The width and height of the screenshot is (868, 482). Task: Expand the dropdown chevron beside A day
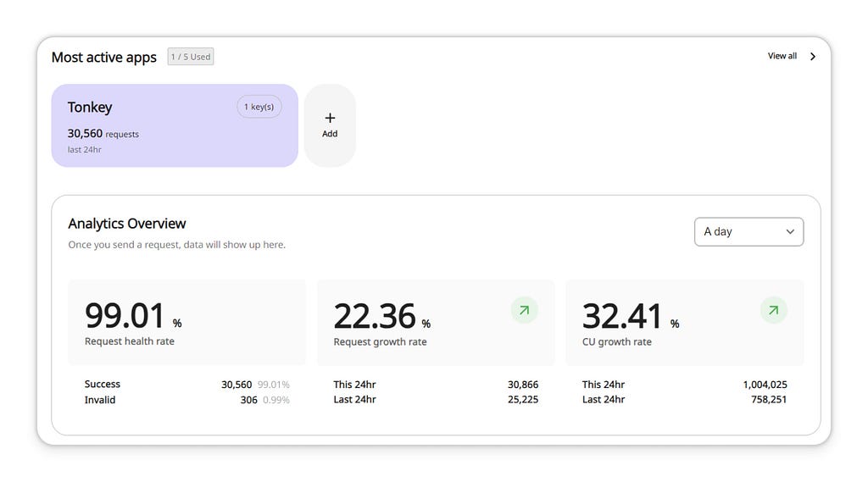[790, 232]
